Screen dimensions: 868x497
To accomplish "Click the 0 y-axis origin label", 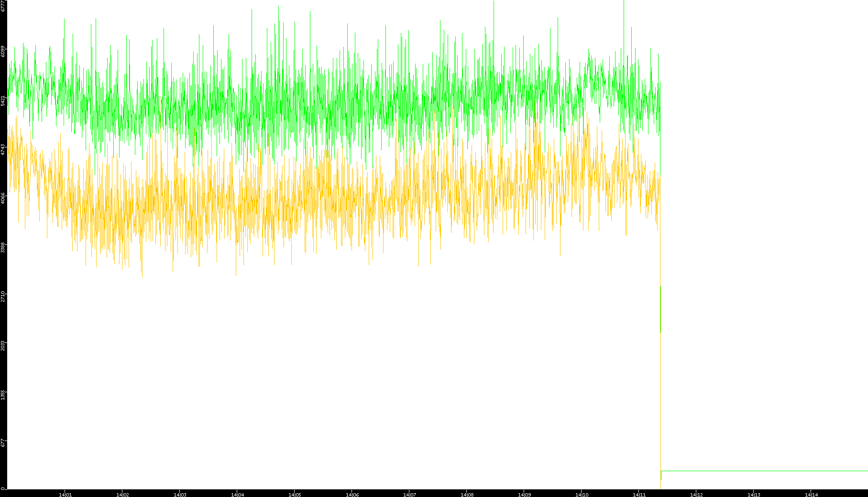I will coord(3,488).
